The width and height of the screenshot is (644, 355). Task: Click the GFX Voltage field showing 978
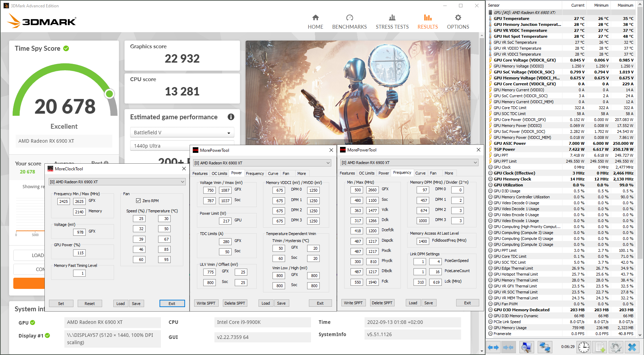pos(79,232)
